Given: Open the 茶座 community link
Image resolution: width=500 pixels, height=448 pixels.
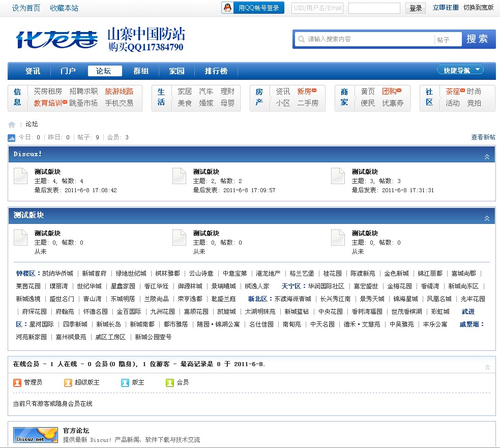Looking at the screenshot, I should 453,92.
